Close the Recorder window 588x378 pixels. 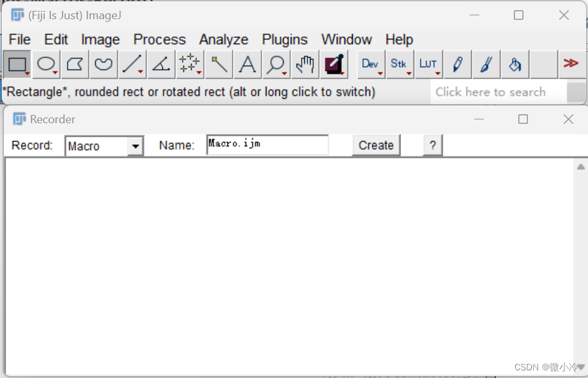568,119
